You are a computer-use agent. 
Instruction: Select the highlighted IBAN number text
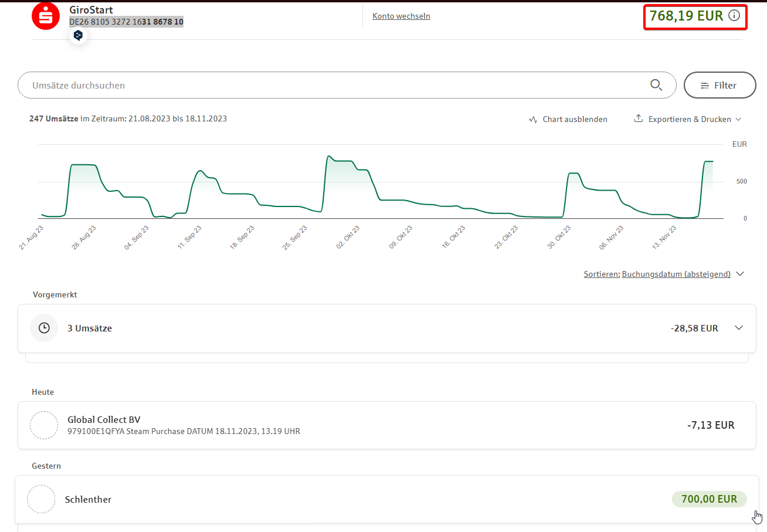[126, 22]
